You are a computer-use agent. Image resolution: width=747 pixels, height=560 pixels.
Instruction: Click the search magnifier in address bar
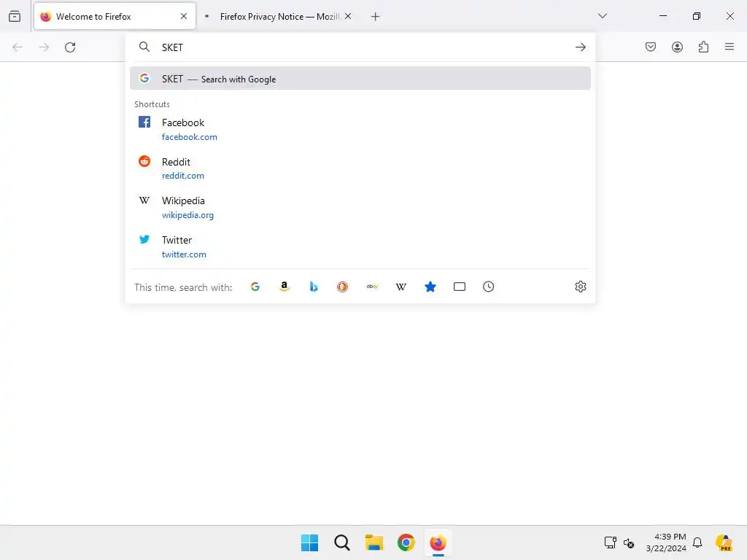coord(144,47)
